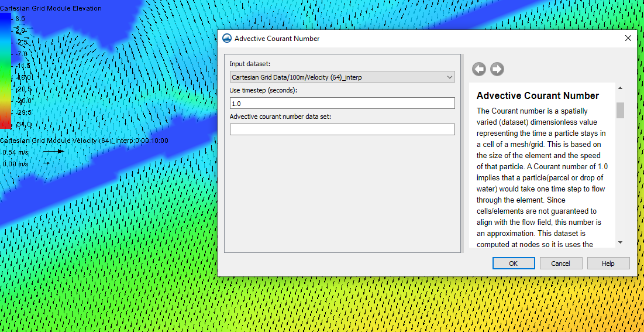Viewport: 644px width, 332px height.
Task: Click the help text scrollbar down arrow
Action: click(620, 243)
